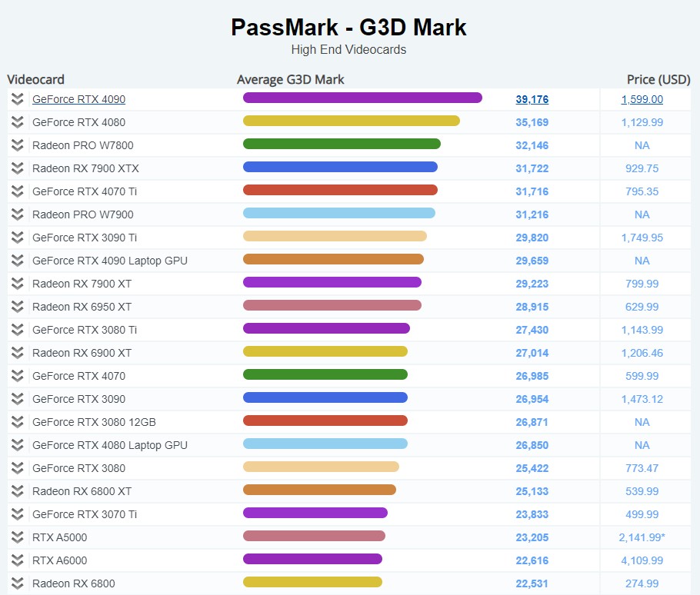700x595 pixels.
Task: Expand the GeForce RTX 3080 row chevron
Action: tap(17, 468)
